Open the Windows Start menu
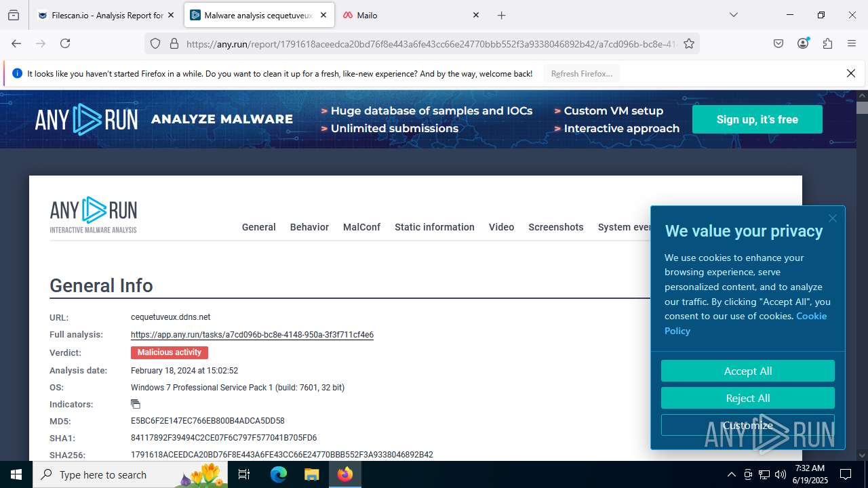Image resolution: width=868 pixels, height=488 pixels. (x=16, y=474)
